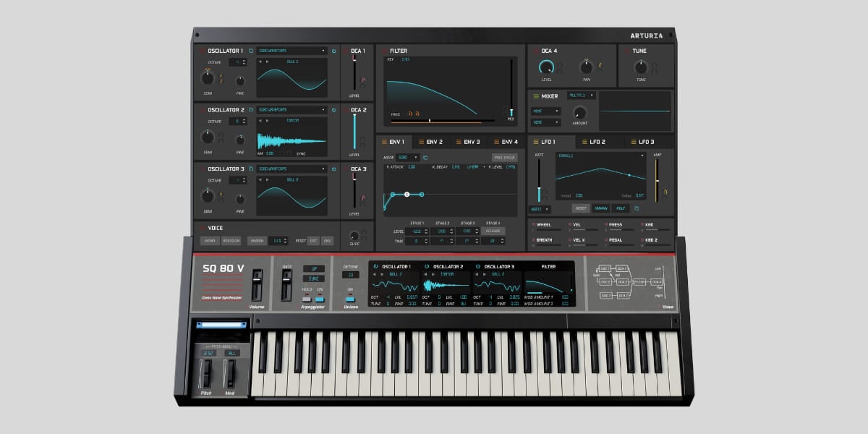Click previous waveform arrow in Oscillator 3 display

point(261,180)
